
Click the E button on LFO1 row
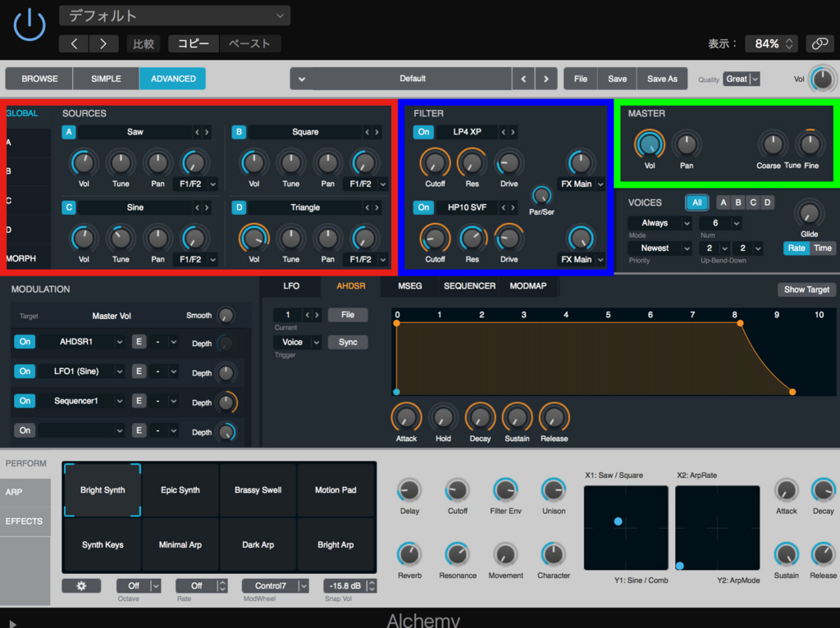coord(139,371)
